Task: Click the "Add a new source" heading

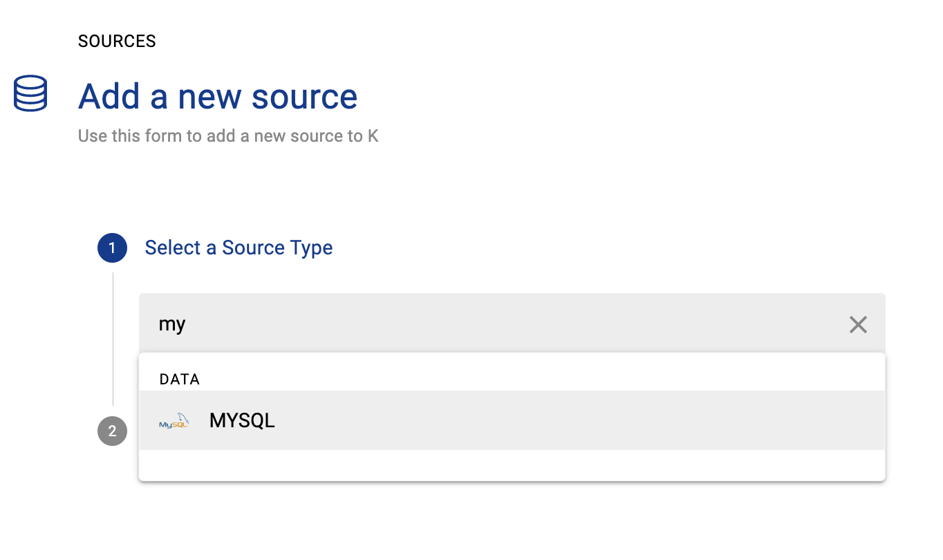Action: 218,96
